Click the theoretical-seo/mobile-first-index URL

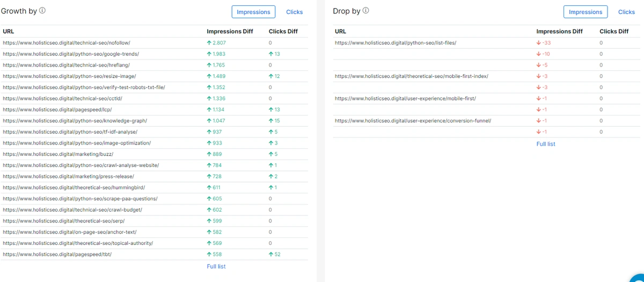coord(411,76)
